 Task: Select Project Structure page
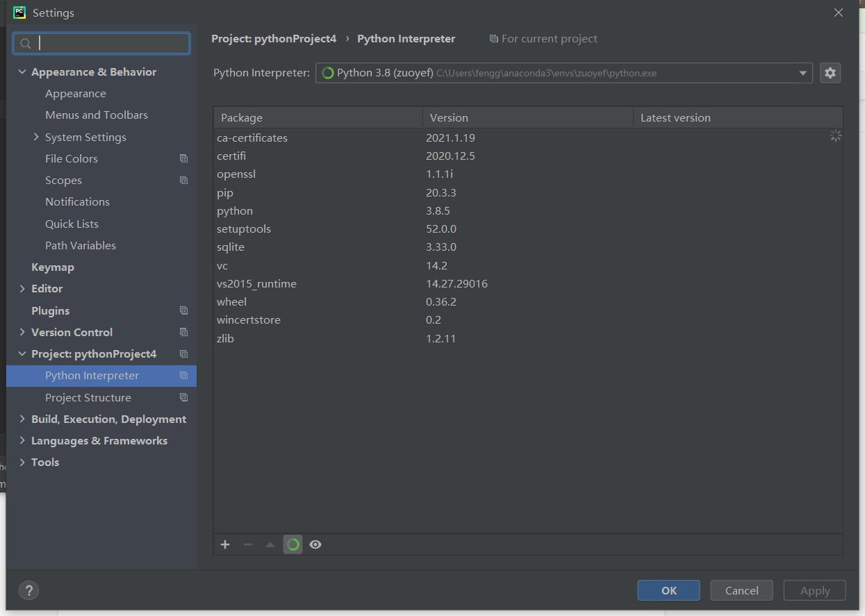coord(88,397)
